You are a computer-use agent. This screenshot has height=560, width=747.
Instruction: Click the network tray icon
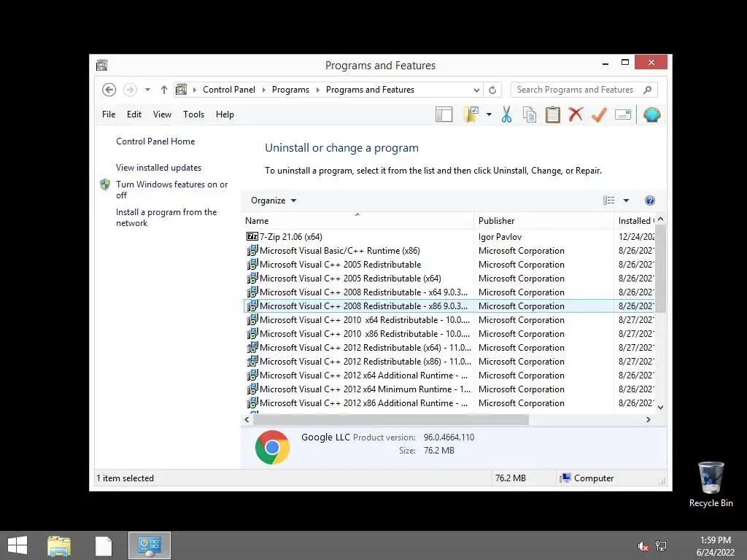click(x=661, y=546)
